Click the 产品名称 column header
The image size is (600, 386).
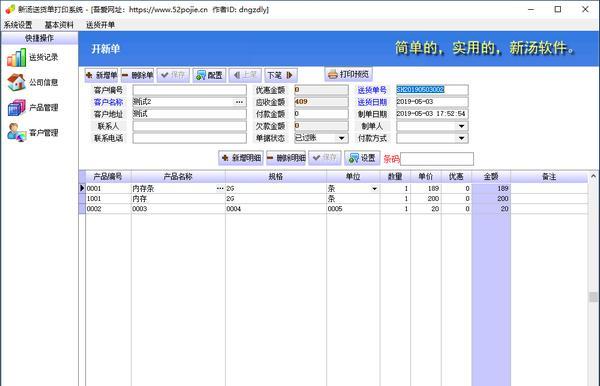(178, 177)
